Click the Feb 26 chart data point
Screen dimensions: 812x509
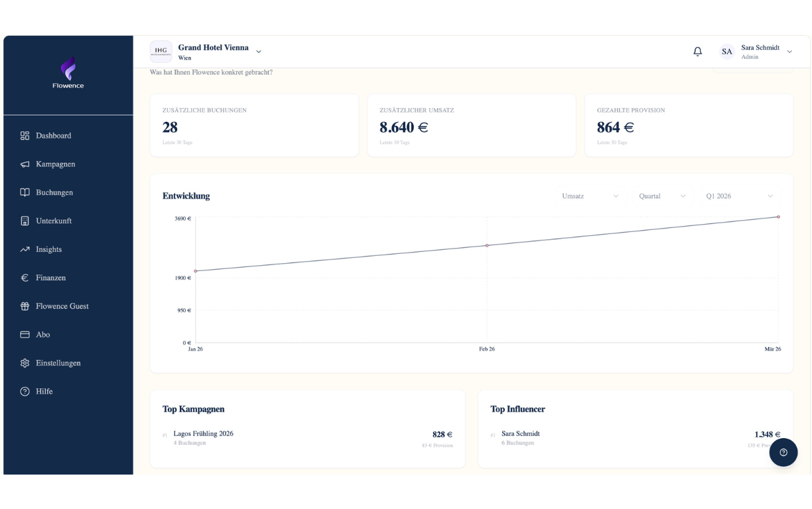(487, 246)
